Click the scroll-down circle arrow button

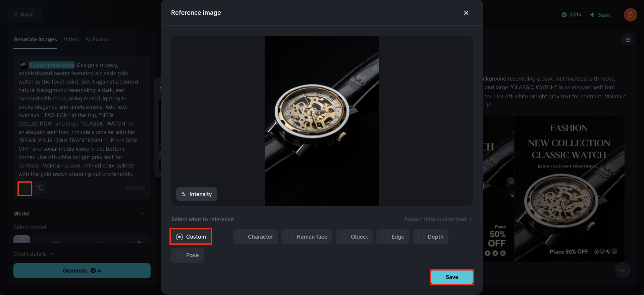(622, 270)
